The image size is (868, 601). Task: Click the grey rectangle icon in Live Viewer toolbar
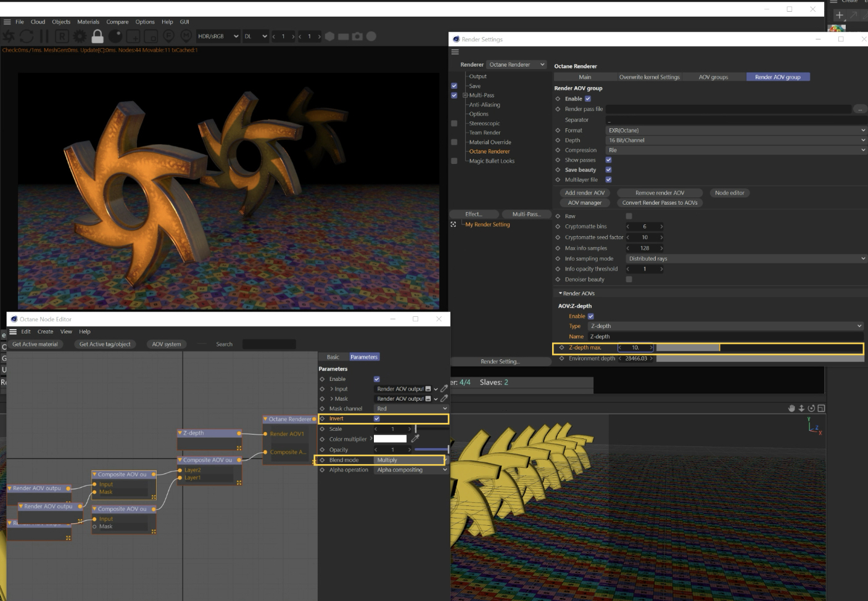[344, 36]
